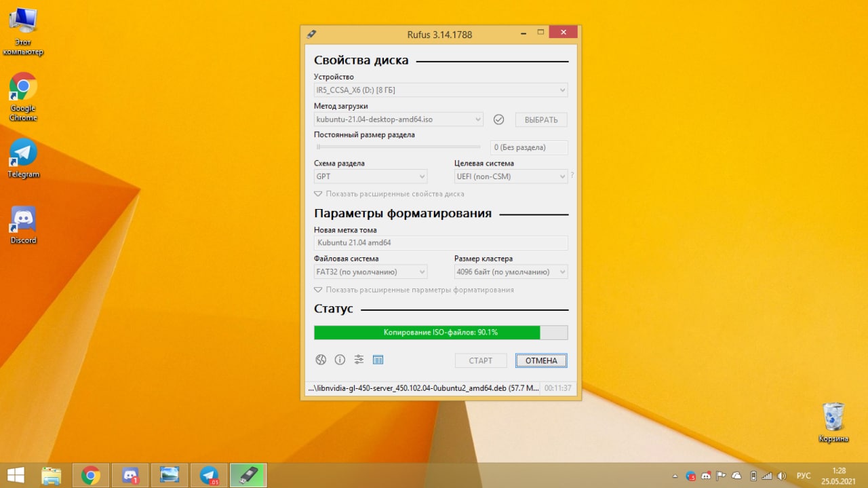This screenshot has width=868, height=488.
Task: Switch to photo viewer taskbar icon
Action: tap(170, 475)
